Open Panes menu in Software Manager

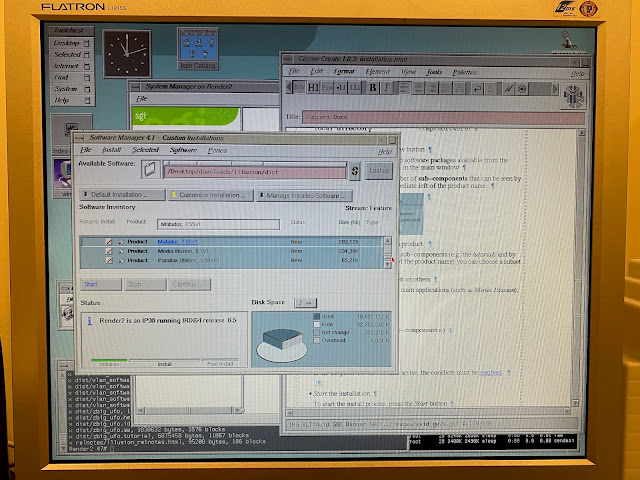pyautogui.click(x=217, y=151)
